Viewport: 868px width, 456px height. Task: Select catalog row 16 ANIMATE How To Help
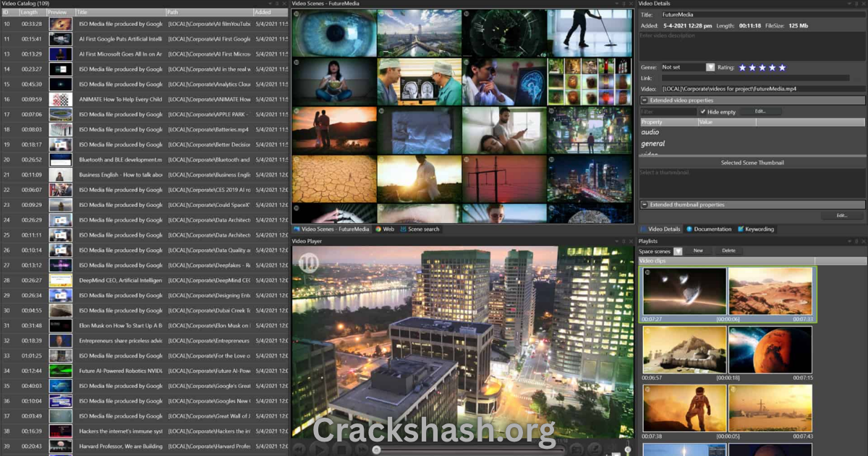tap(145, 99)
